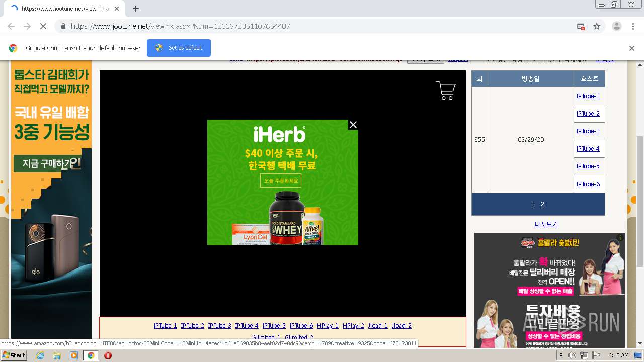
Task: Open IPTube-3 in the host table
Action: [x=588, y=131]
